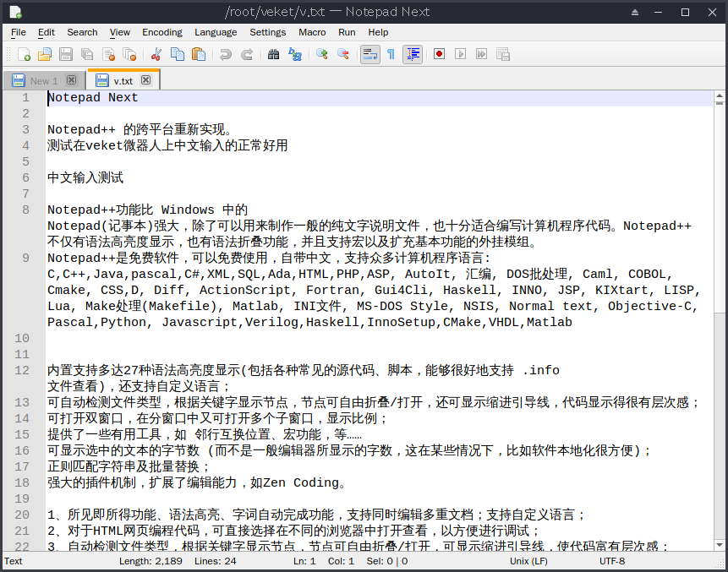Open Find with the binoculars icon

click(273, 54)
